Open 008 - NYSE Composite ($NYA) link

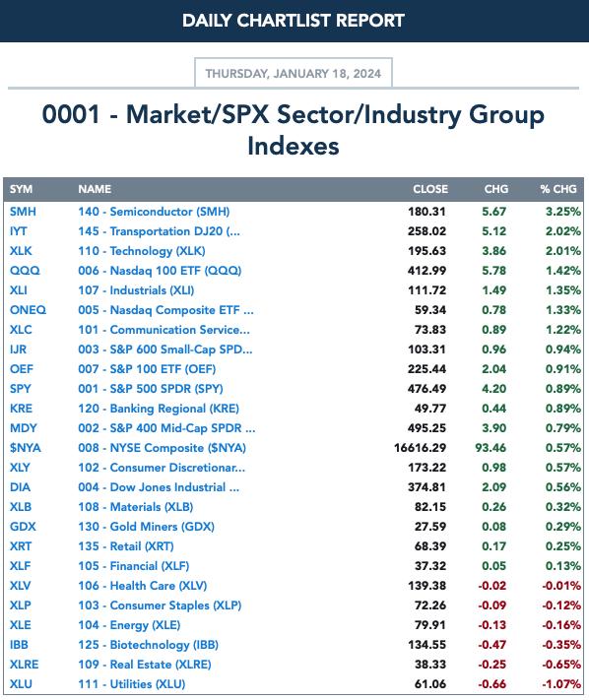pos(163,448)
